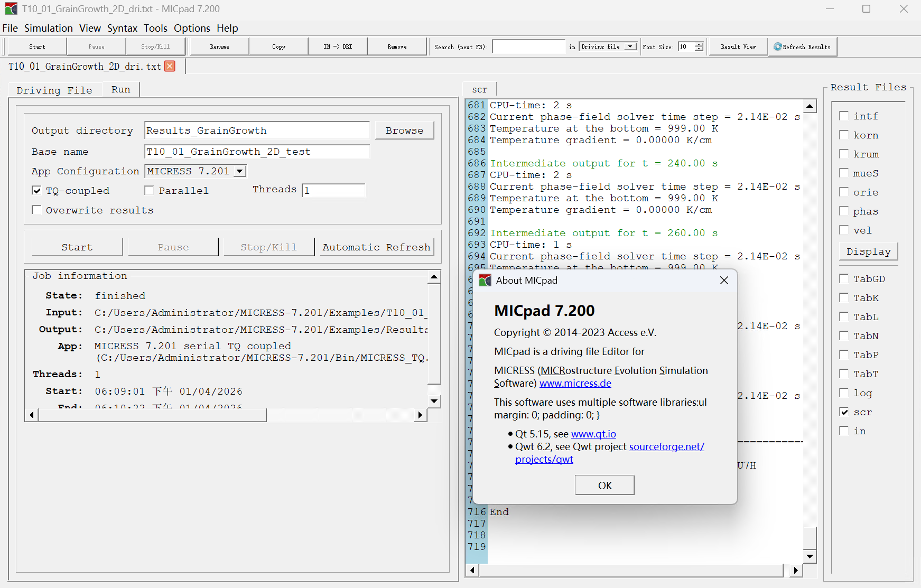The height and width of the screenshot is (588, 921).
Task: Click the Threads input field
Action: [333, 190]
